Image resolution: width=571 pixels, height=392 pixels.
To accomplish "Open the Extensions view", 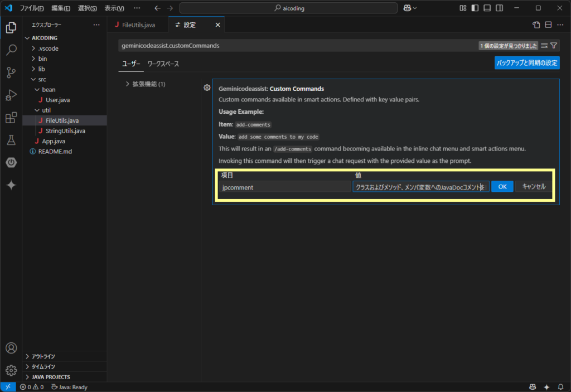I will click(11, 117).
